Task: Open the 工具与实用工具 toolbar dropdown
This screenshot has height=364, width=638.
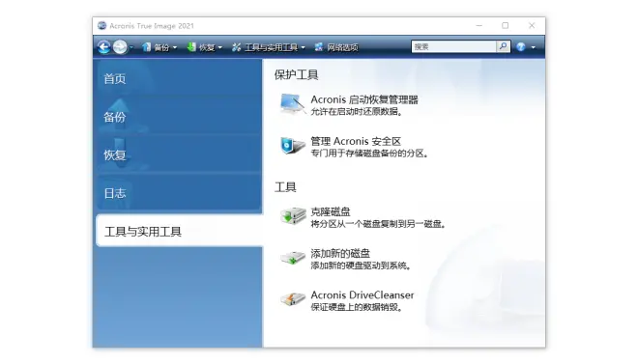Action: 268,47
